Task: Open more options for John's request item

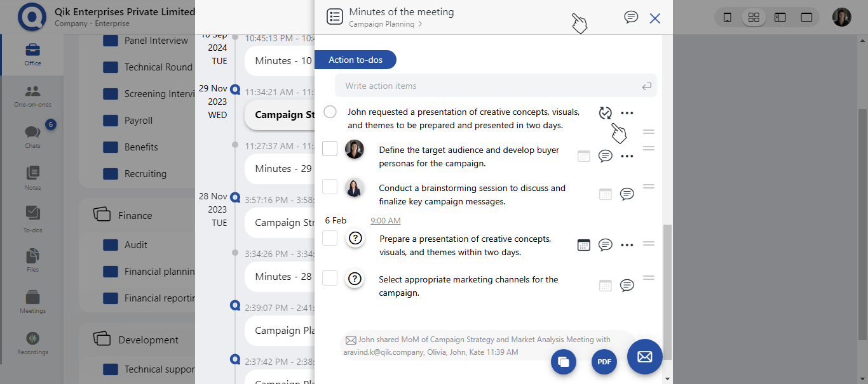Action: coord(627,113)
